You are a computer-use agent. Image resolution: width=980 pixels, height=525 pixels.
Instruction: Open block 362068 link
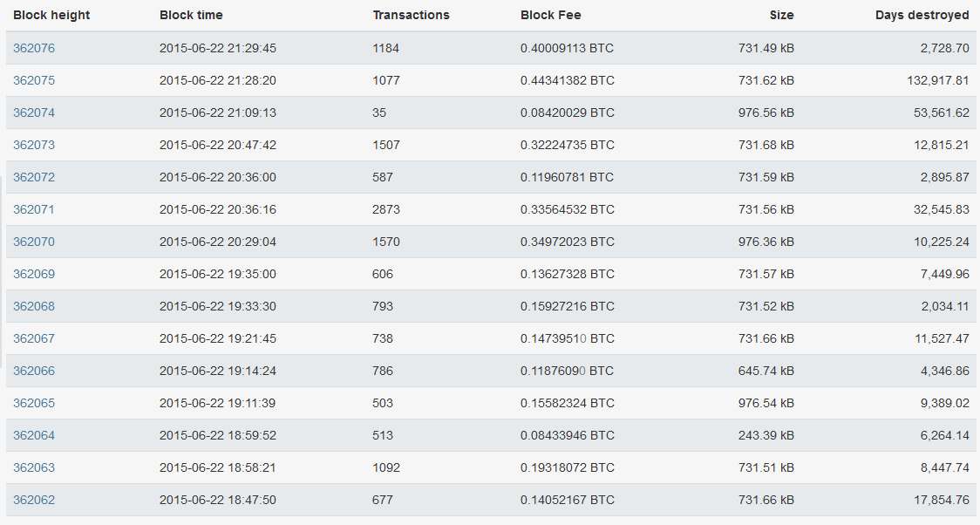click(x=34, y=306)
